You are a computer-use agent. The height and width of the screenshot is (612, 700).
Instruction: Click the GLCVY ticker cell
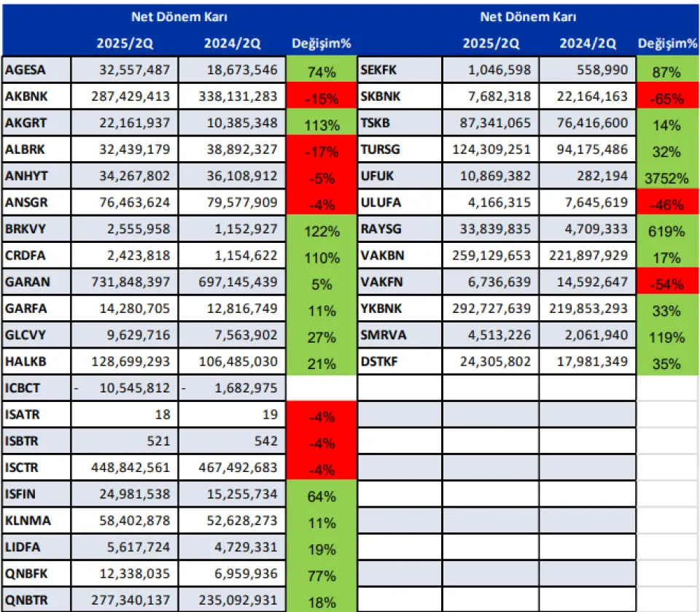pos(36,335)
